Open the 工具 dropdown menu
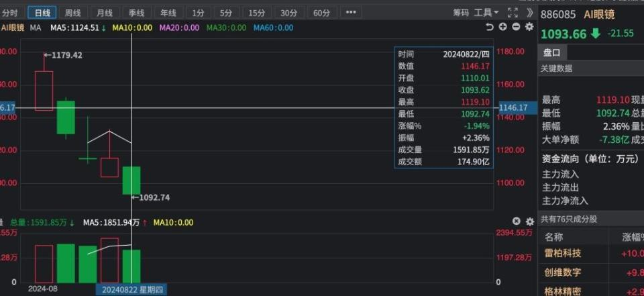Screen dimensions: 644x296 point(486,13)
